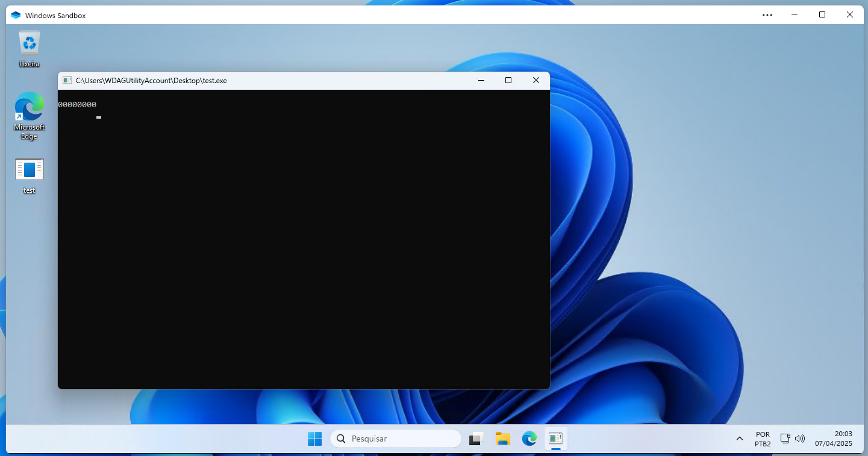This screenshot has height=456, width=868.
Task: Open the POR PTB2 language switcher
Action: [x=763, y=439]
